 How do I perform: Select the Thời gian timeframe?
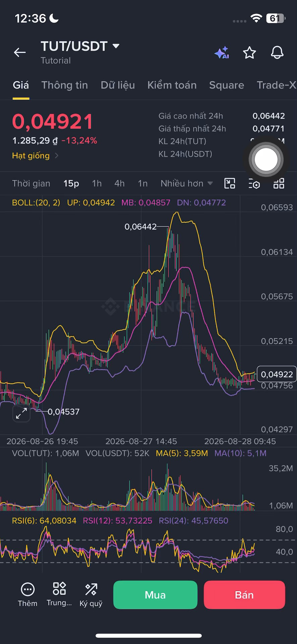(31, 183)
